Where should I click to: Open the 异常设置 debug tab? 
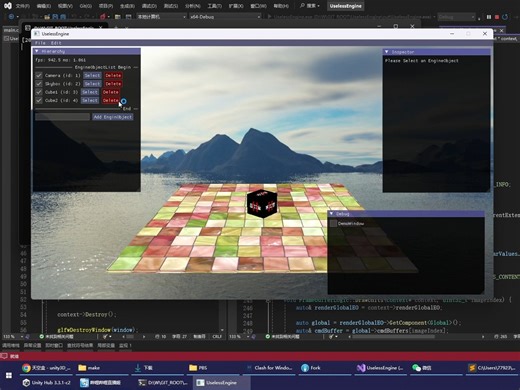tap(32, 345)
